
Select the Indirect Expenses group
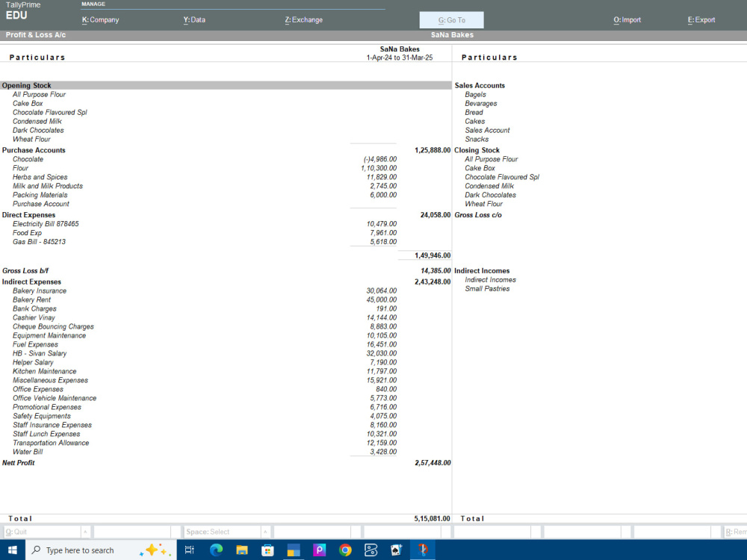[31, 282]
